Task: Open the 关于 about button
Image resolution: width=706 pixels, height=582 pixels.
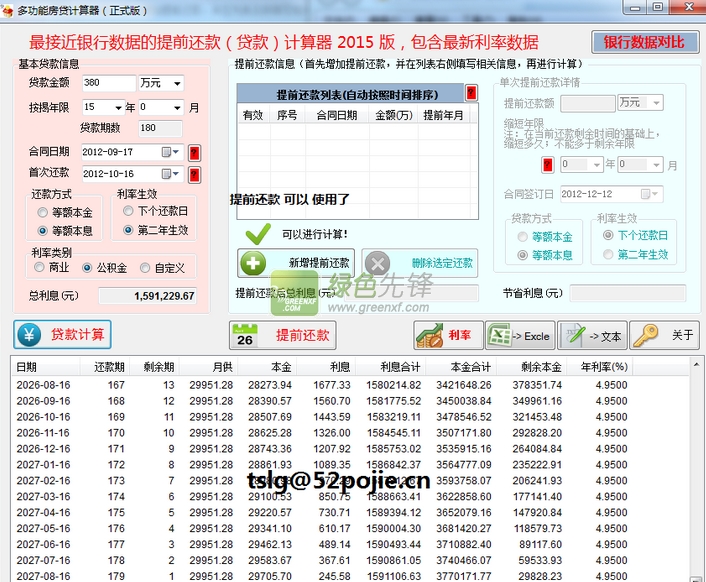Action: pos(665,335)
